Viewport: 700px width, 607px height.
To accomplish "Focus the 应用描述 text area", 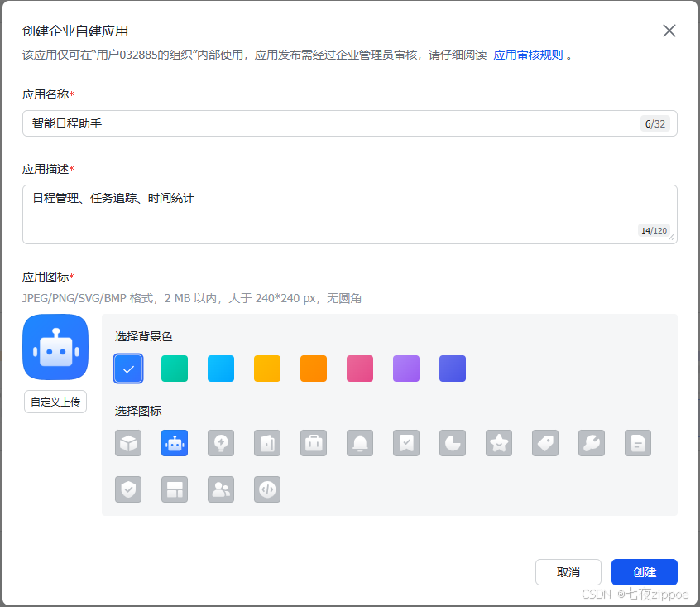I will tap(350, 214).
